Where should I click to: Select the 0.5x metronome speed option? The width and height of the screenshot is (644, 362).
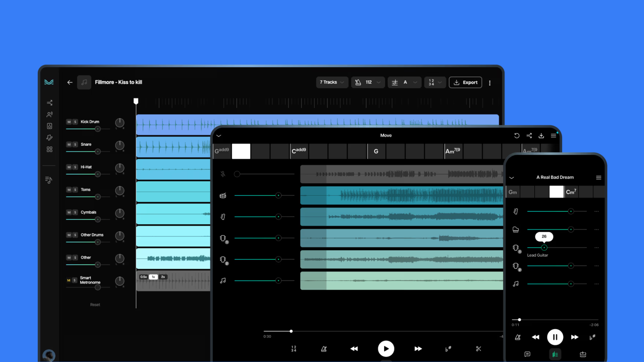click(144, 277)
